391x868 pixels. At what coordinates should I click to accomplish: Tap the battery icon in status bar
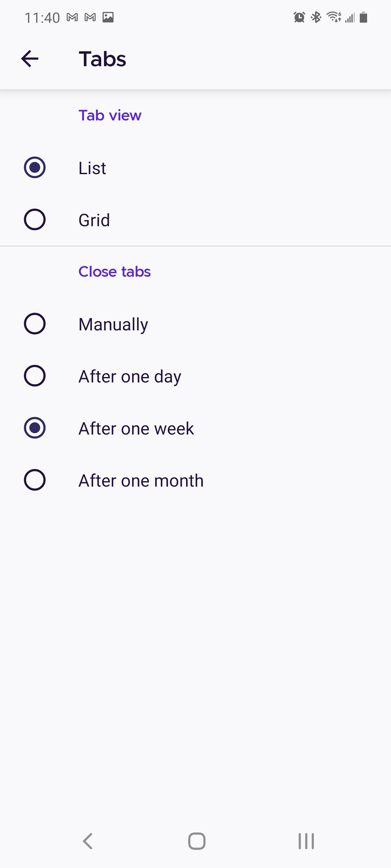363,18
